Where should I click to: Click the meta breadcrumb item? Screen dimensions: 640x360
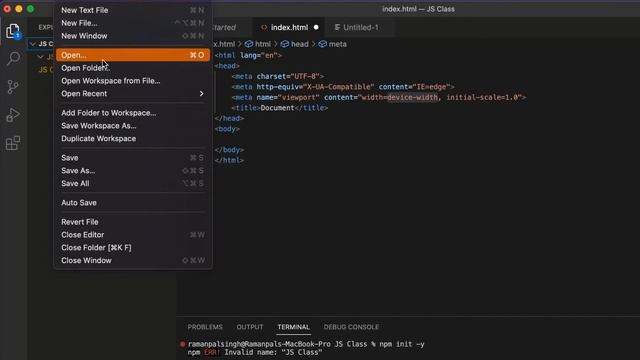pos(332,44)
